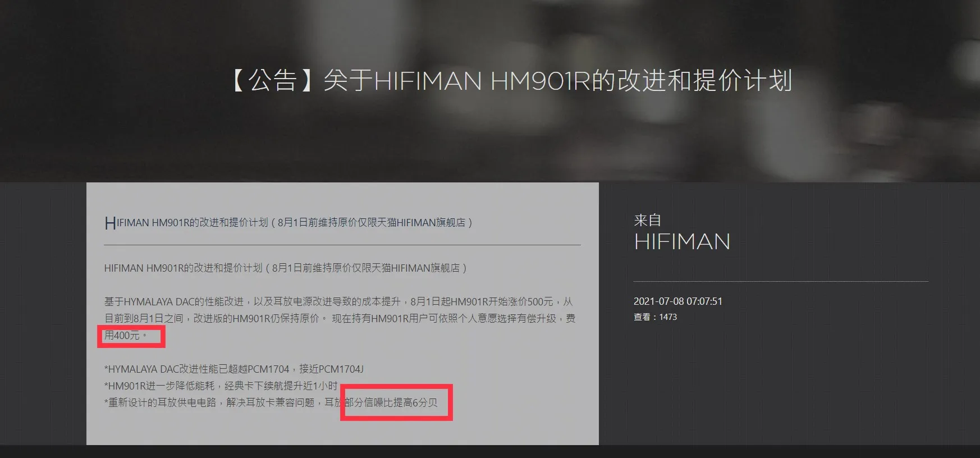The width and height of the screenshot is (980, 458).
Task: Click the dark footer strip at the page bottom
Action: point(490,452)
